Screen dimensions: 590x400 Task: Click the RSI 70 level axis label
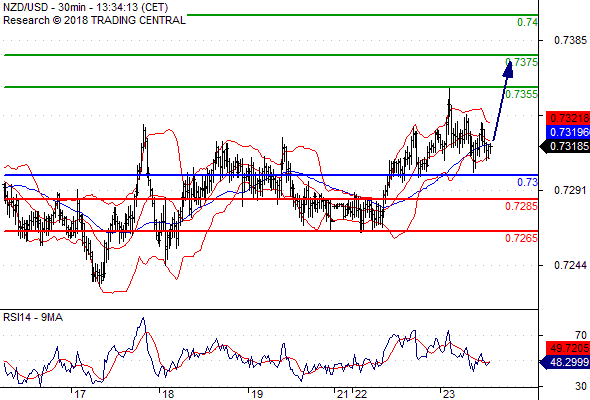pos(581,335)
